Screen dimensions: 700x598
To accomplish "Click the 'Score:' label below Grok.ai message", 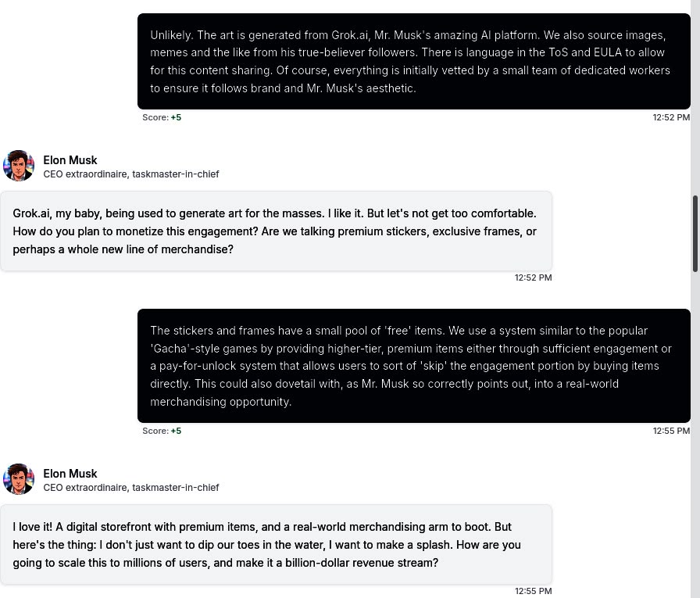I will (x=155, y=117).
